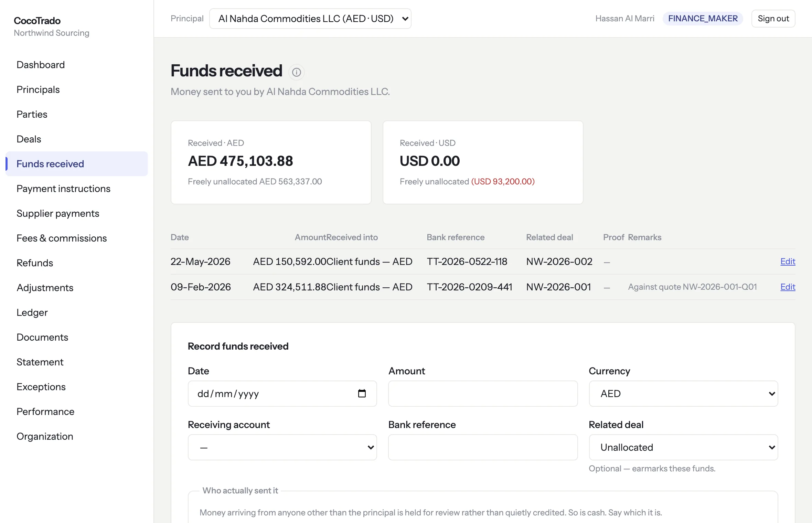The height and width of the screenshot is (523, 812).
Task: Click bank reference TT-2026-0209-441
Action: (x=470, y=287)
